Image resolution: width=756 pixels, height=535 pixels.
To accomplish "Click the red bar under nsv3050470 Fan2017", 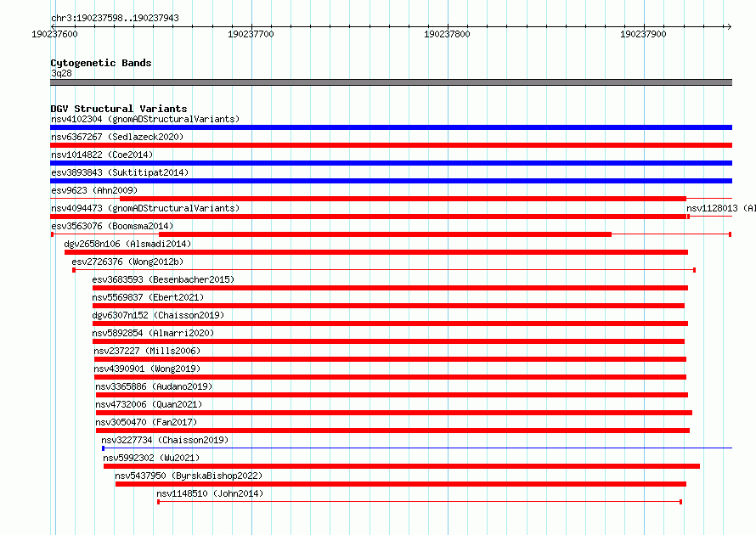I will [392, 431].
